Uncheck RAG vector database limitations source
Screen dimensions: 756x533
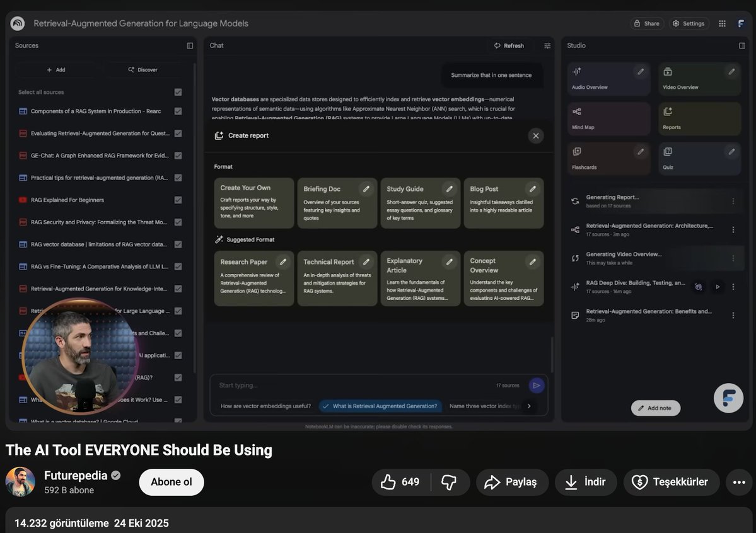pos(178,244)
